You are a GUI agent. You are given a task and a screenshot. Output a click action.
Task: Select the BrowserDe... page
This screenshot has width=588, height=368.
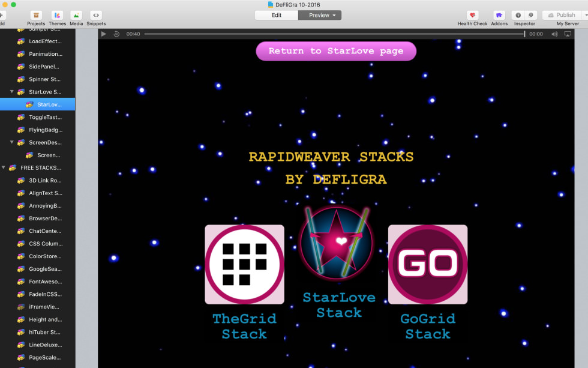click(37, 219)
